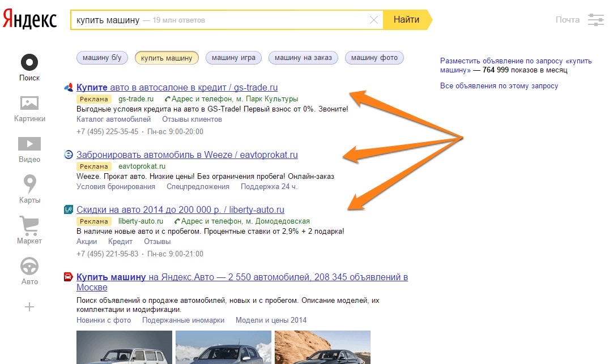This screenshot has width=609, height=364.
Task: Open the Почта mail link
Action: (567, 20)
